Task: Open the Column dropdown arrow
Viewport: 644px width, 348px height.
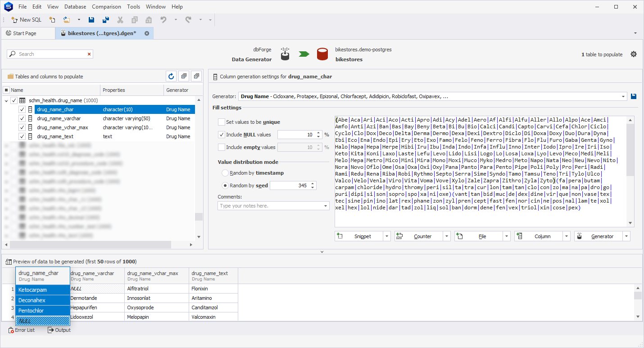Action: [x=567, y=236]
